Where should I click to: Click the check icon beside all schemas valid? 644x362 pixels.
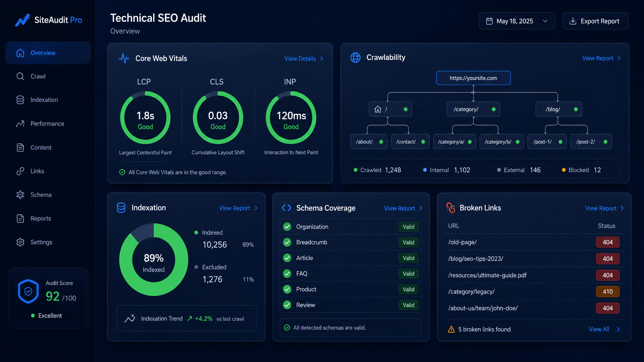coord(287,328)
